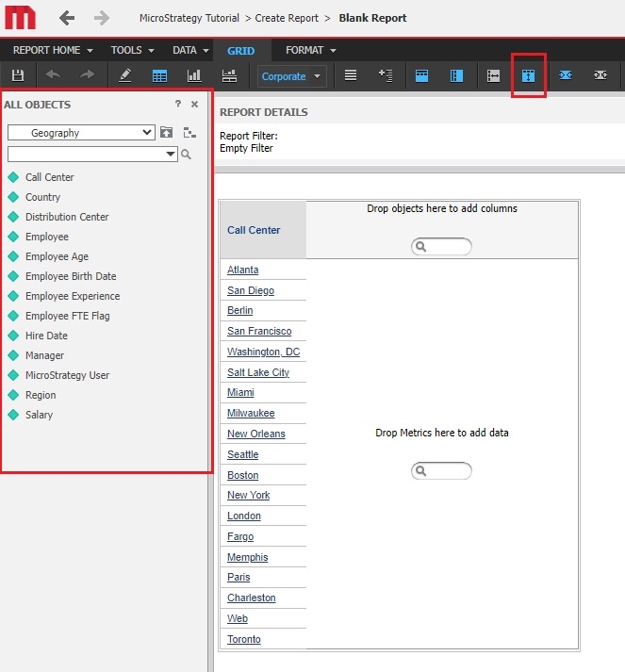The image size is (625, 672).
Task: Open the FORMAT menu
Action: click(310, 50)
